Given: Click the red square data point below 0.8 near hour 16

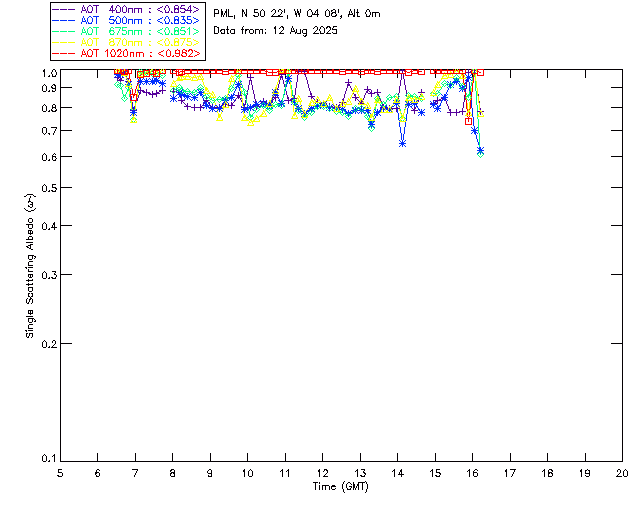Looking at the screenshot, I should (468, 121).
